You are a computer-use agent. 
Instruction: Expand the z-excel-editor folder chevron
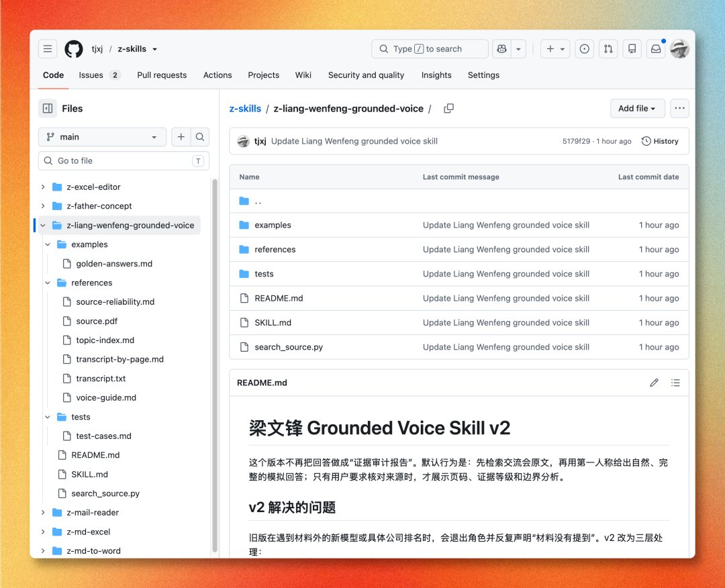coord(43,187)
